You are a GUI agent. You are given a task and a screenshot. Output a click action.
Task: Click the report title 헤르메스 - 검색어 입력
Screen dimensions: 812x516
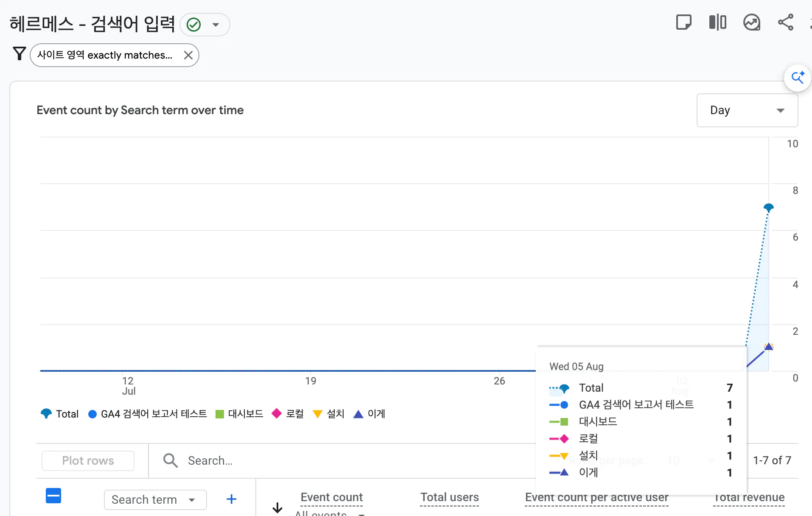click(92, 24)
